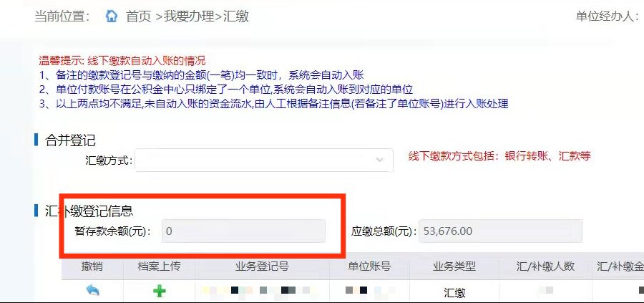The image size is (644, 303).
Task: Click the blue undo arrow in 撤销 column
Action: [x=93, y=291]
